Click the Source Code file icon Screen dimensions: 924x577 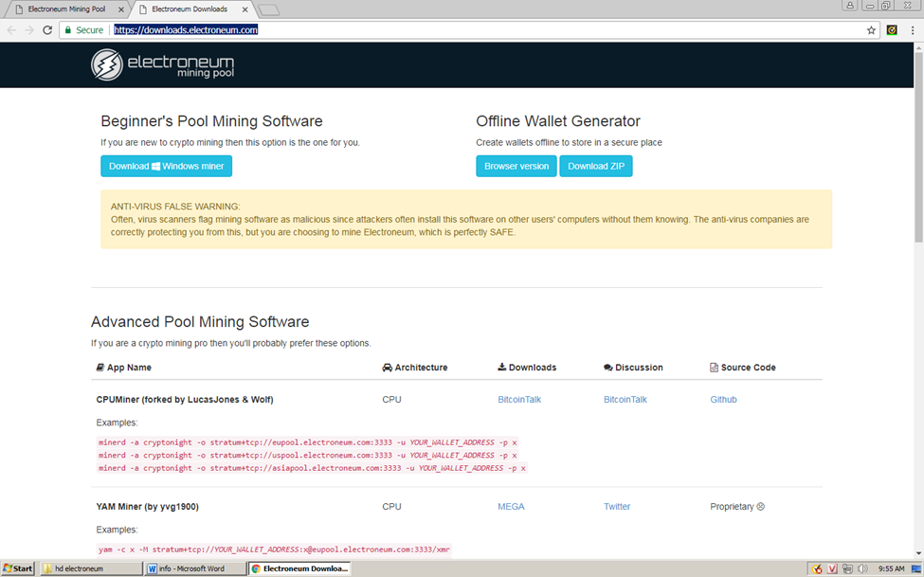[715, 368]
